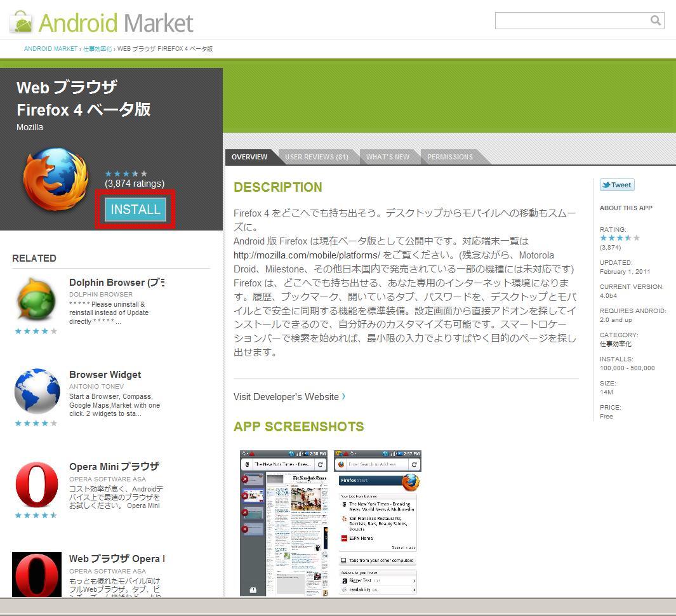
Task: Open the PERMISSIONS tab
Action: 449,157
